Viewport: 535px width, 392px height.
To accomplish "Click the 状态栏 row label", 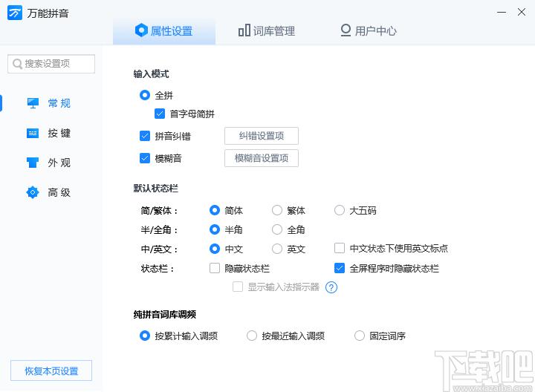I will [158, 269].
